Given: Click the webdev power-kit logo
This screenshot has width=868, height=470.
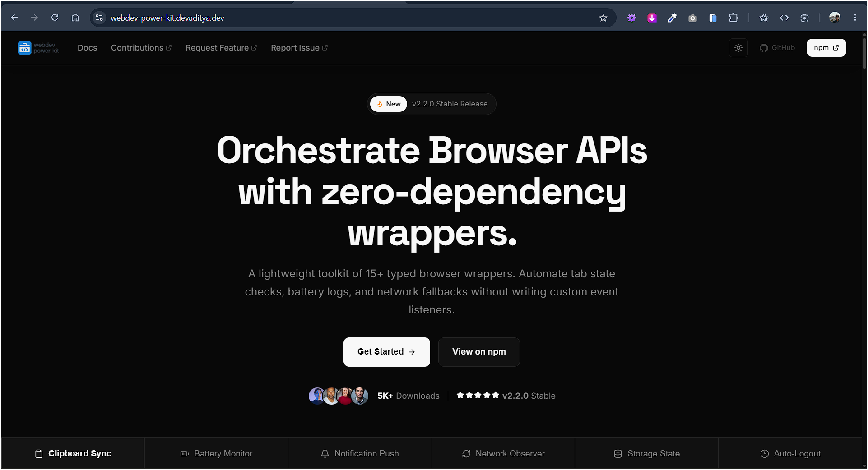Looking at the screenshot, I should 38,48.
